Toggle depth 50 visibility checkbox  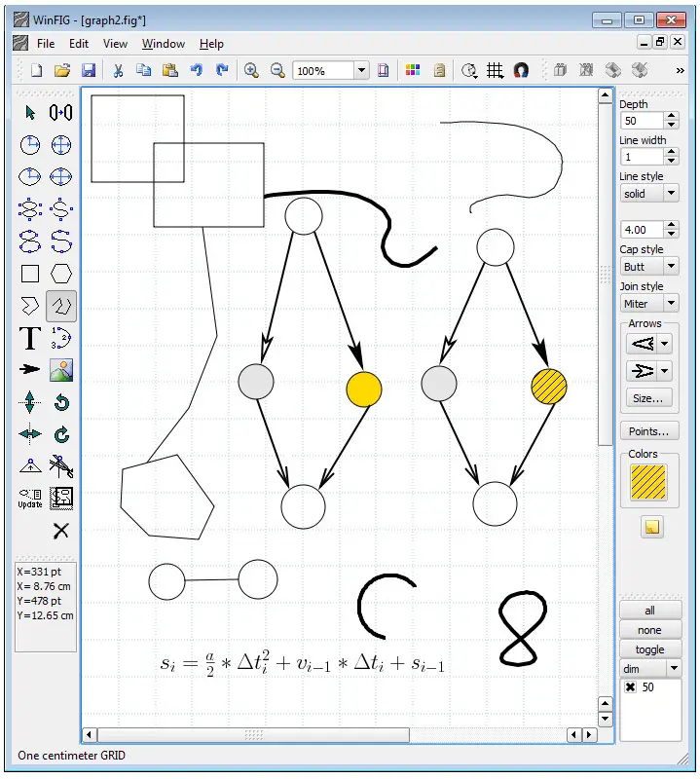click(x=631, y=687)
